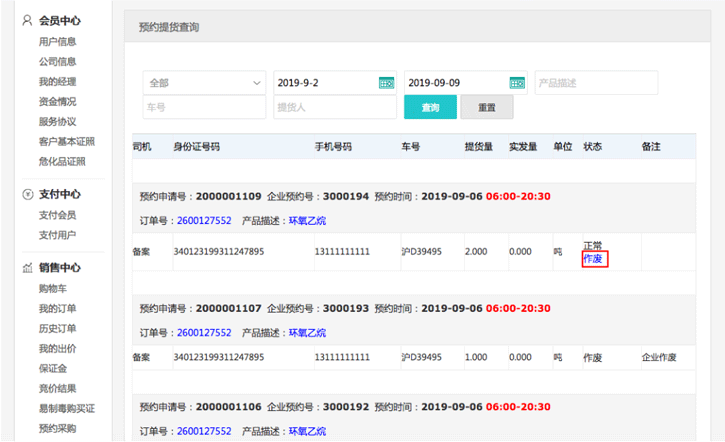Screen dimensions: 725x442
Task: Open 购物车 in sidebar
Action: pyautogui.click(x=53, y=289)
